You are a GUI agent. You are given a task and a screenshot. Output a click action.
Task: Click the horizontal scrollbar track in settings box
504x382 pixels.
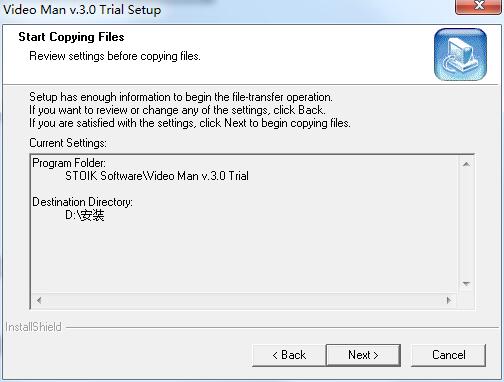pos(244,300)
